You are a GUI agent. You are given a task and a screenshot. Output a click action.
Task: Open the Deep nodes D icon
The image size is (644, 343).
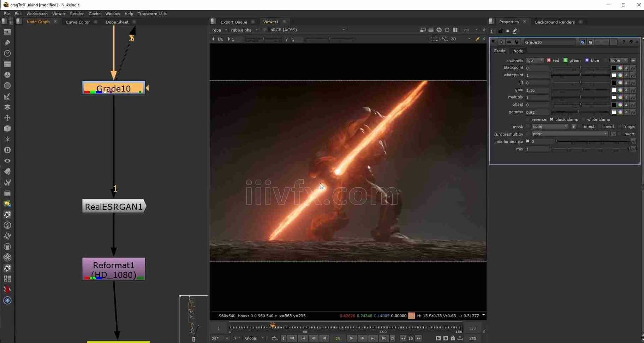(x=7, y=150)
